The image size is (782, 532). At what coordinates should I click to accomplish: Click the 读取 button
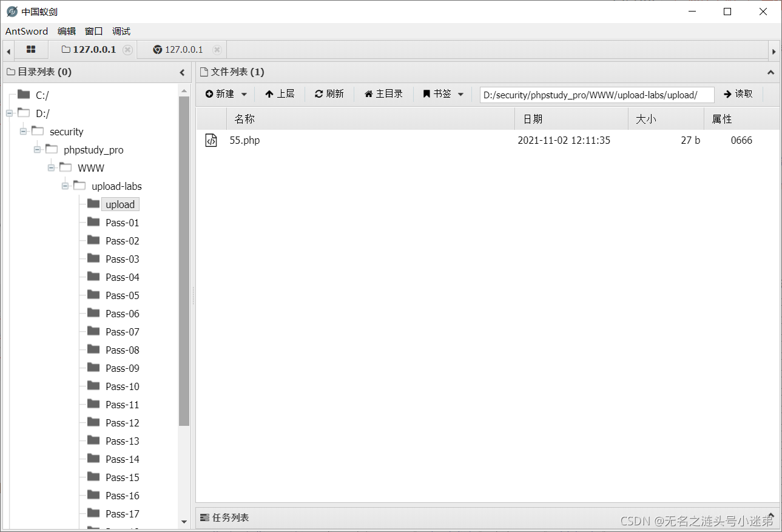point(738,94)
